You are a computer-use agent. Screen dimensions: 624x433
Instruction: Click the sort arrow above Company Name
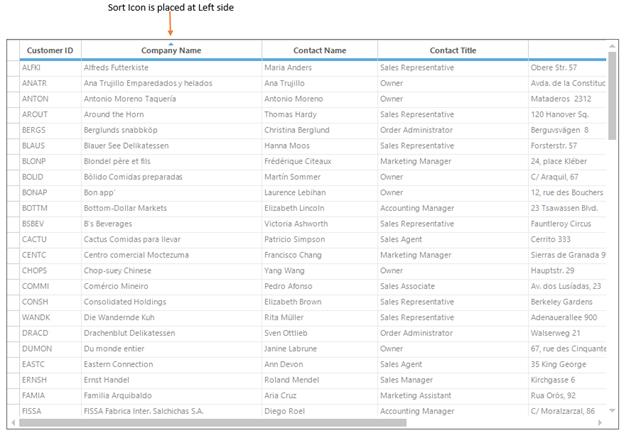pos(171,44)
